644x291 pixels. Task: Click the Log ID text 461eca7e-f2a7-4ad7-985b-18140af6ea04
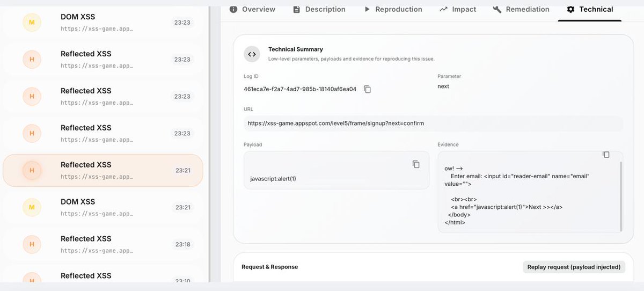point(300,89)
